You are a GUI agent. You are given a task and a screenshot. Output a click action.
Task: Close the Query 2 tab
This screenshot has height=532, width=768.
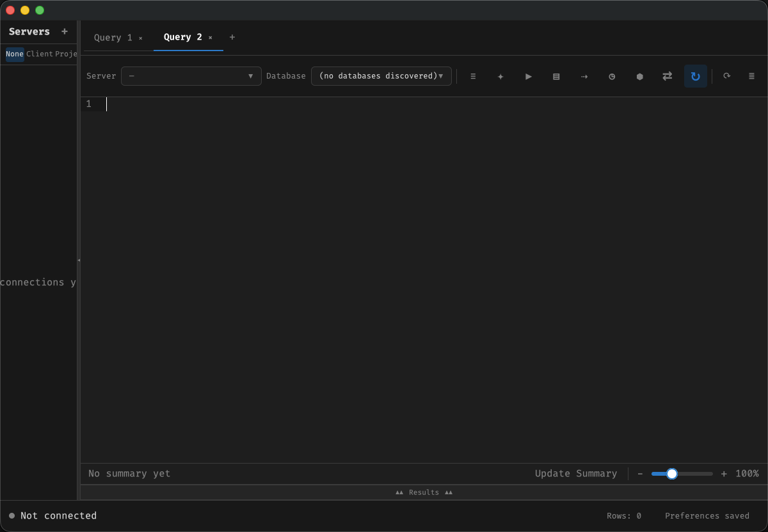[x=210, y=38]
